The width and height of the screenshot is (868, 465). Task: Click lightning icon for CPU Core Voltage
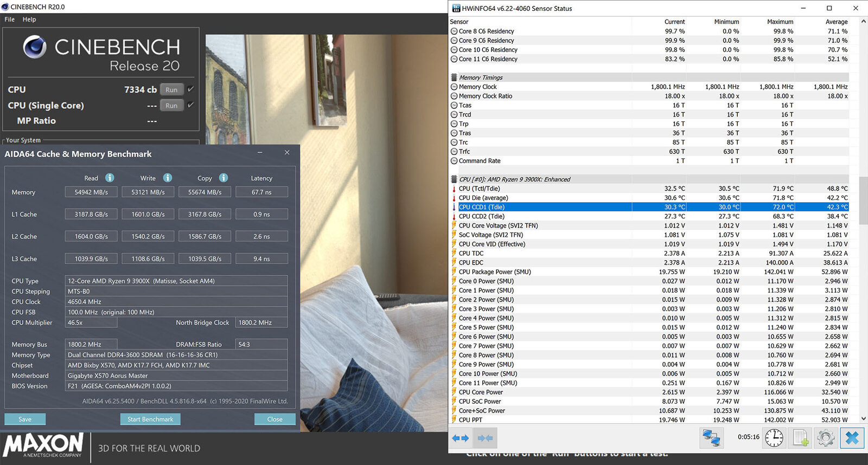(454, 225)
